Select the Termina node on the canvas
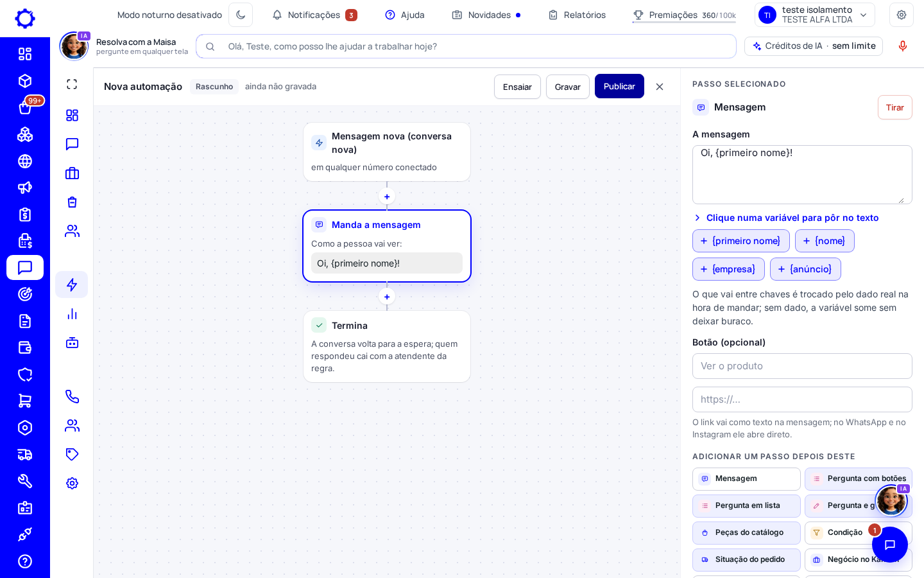The height and width of the screenshot is (578, 924). click(x=387, y=347)
